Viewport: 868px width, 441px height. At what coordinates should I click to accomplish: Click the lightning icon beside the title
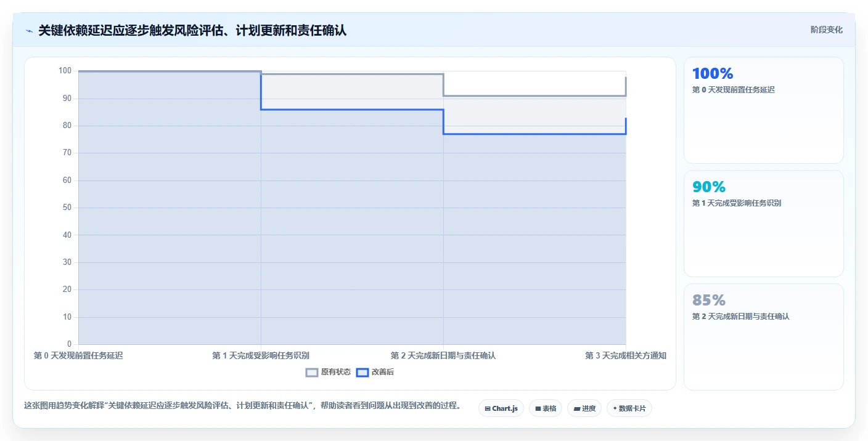(x=29, y=31)
